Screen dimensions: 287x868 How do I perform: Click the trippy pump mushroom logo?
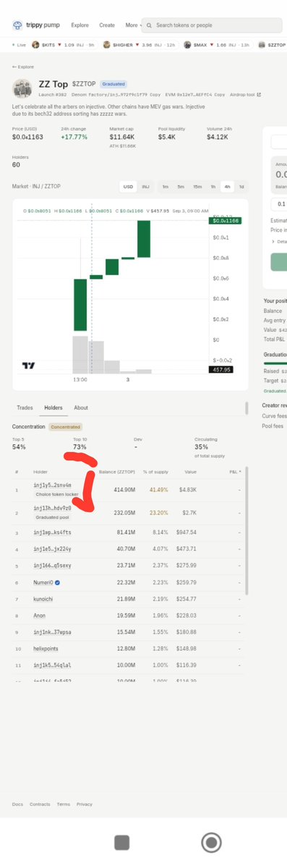pos(17,25)
